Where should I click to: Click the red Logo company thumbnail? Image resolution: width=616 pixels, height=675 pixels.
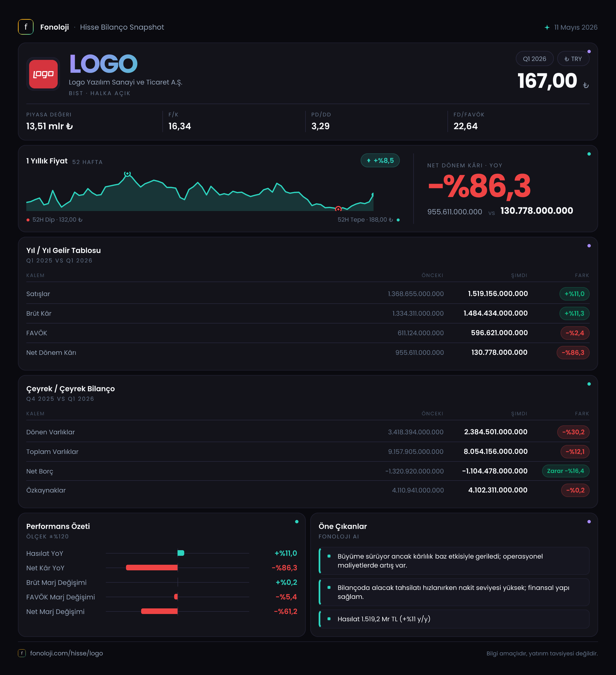pos(43,74)
